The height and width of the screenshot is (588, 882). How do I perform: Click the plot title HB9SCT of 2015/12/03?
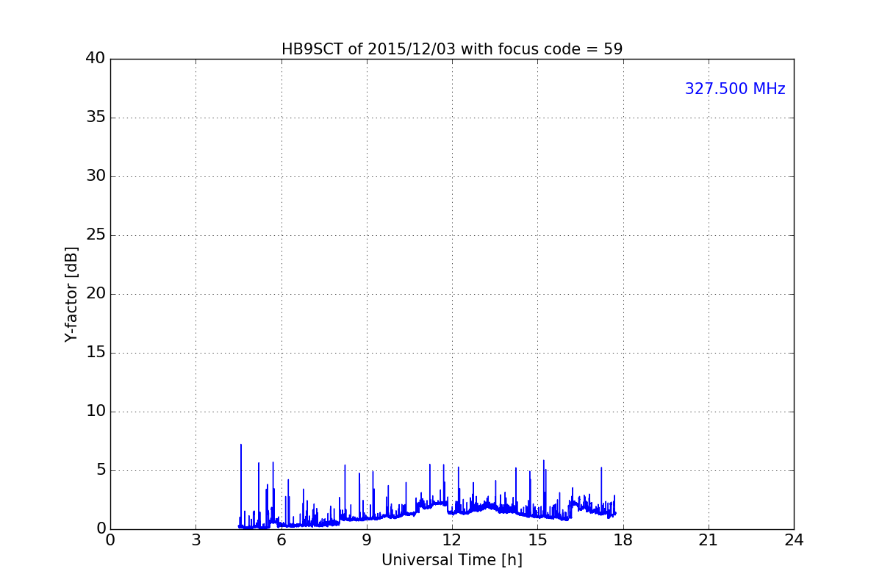(x=452, y=49)
